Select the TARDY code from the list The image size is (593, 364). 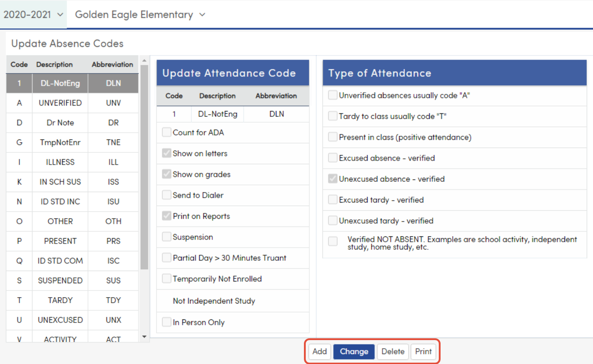(x=60, y=300)
